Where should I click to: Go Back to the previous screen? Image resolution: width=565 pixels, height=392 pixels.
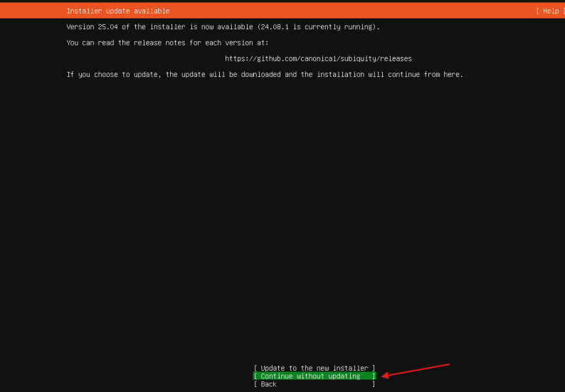coord(268,384)
